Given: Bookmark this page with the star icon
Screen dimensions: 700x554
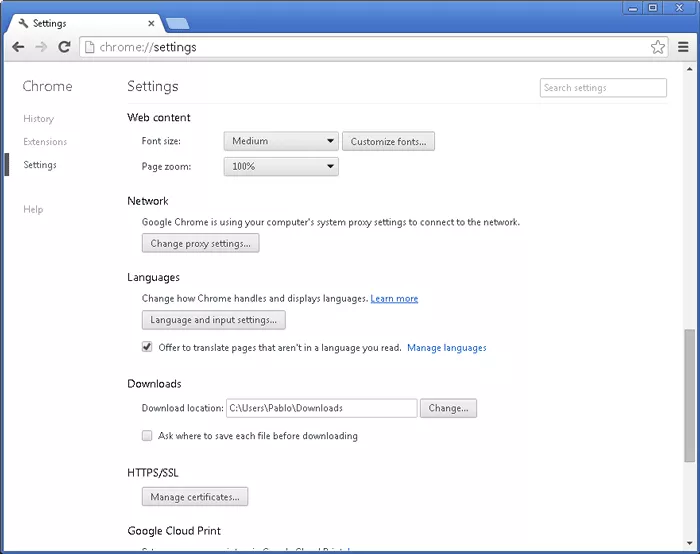Looking at the screenshot, I should click(658, 47).
